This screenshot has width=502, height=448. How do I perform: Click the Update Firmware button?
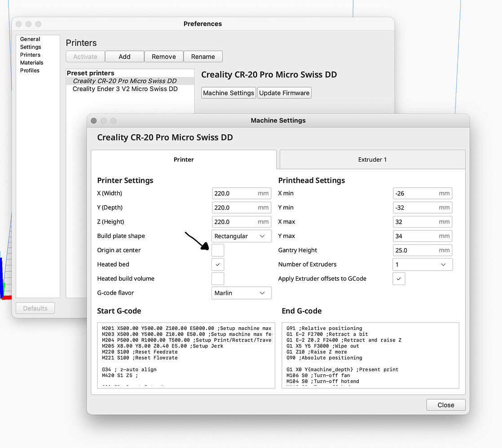click(x=284, y=93)
